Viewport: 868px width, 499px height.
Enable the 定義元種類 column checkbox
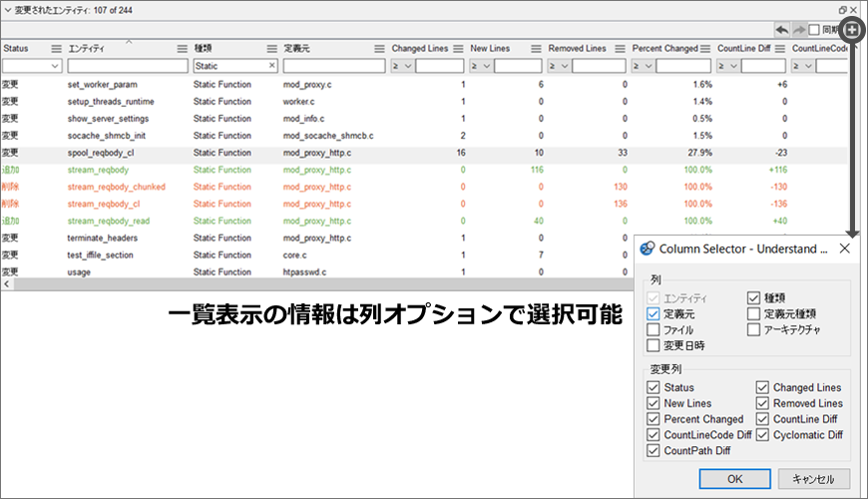pyautogui.click(x=753, y=314)
